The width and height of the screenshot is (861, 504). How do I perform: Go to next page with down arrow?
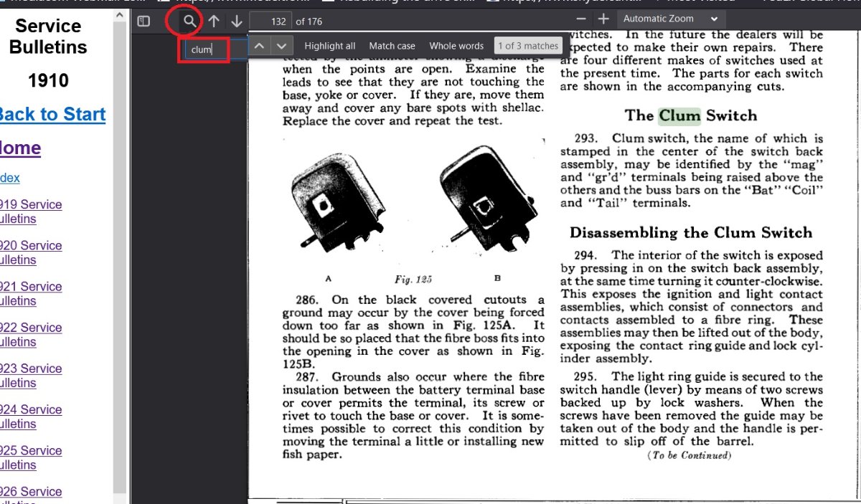click(x=237, y=22)
